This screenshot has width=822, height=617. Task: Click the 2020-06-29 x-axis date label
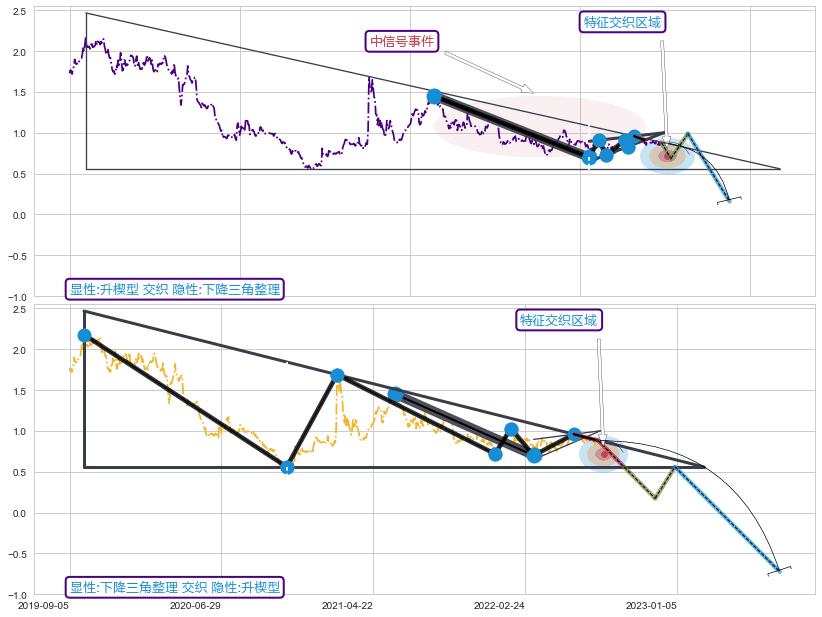(x=195, y=605)
